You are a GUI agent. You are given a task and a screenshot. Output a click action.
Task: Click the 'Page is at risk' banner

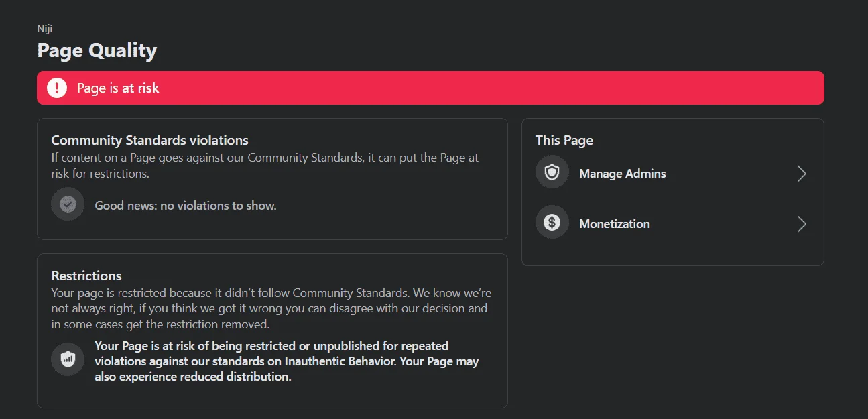(x=430, y=88)
